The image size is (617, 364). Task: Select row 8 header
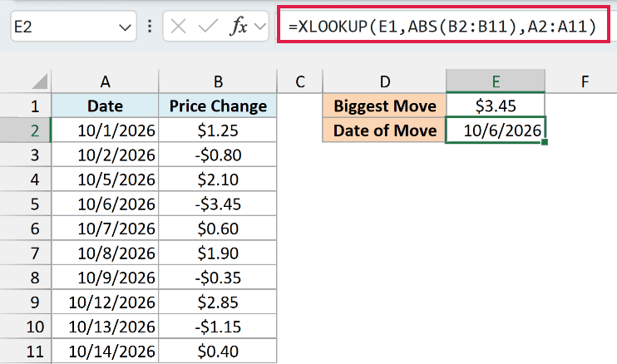(26, 278)
